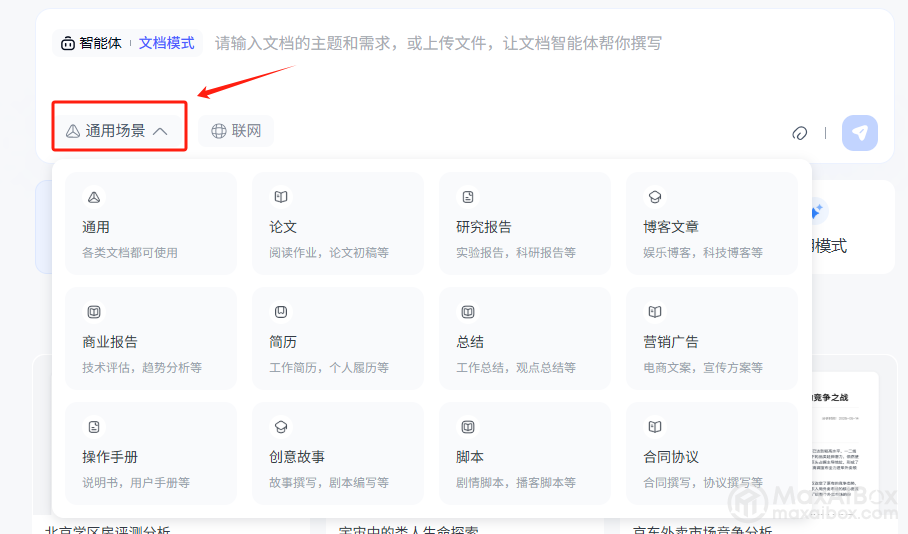Click the icon above 论文
The width and height of the screenshot is (908, 534).
pyautogui.click(x=281, y=197)
